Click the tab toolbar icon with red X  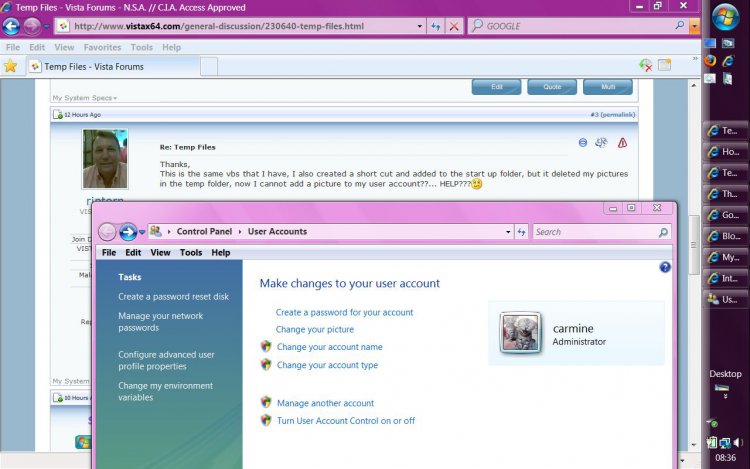pos(646,65)
